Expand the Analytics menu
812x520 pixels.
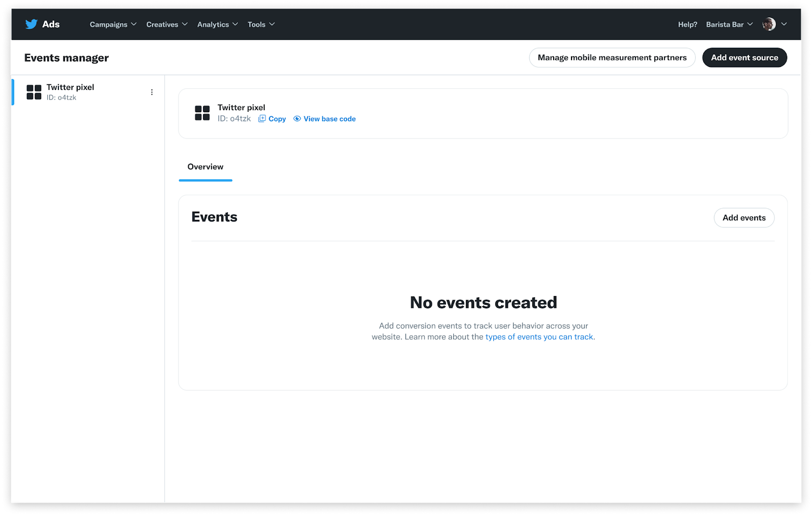(x=217, y=24)
